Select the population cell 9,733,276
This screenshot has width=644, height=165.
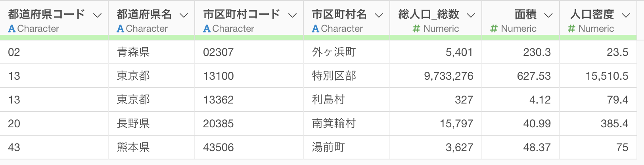436,76
